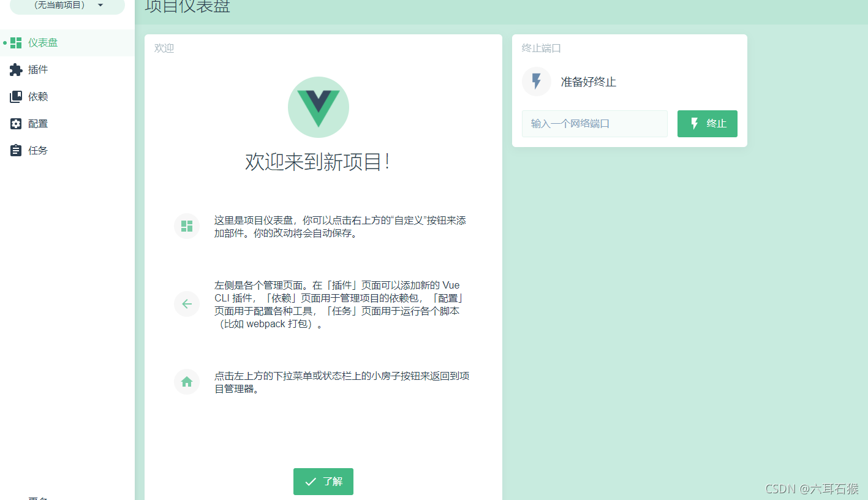Click the 欢迎 card title
This screenshot has height=500, width=868.
click(164, 48)
